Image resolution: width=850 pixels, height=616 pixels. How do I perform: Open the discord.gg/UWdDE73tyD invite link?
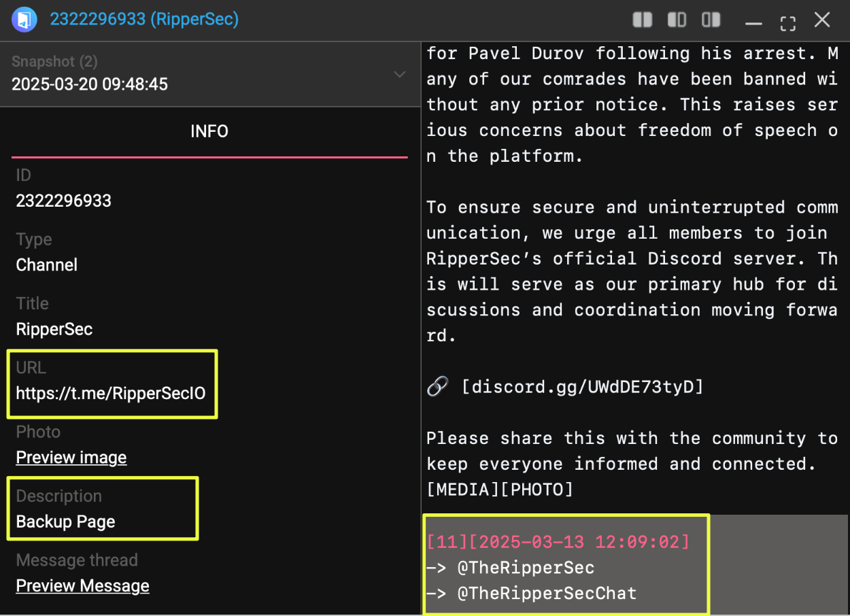[x=582, y=387]
